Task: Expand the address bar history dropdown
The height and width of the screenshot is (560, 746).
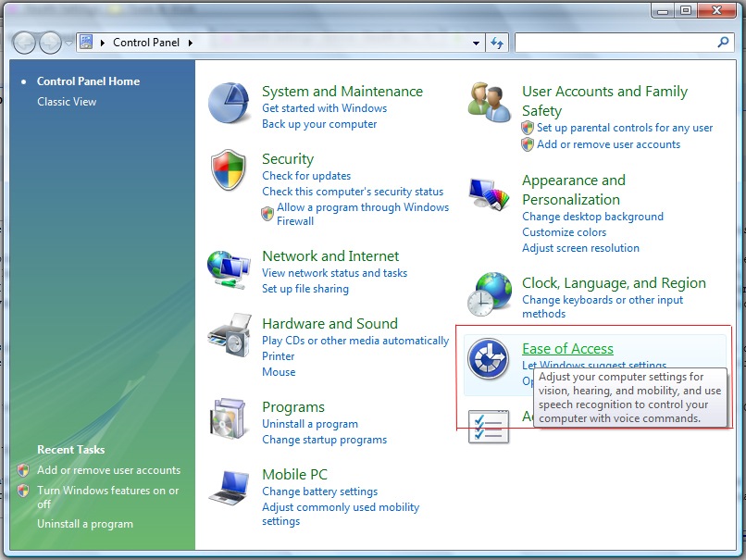Action: tap(476, 43)
